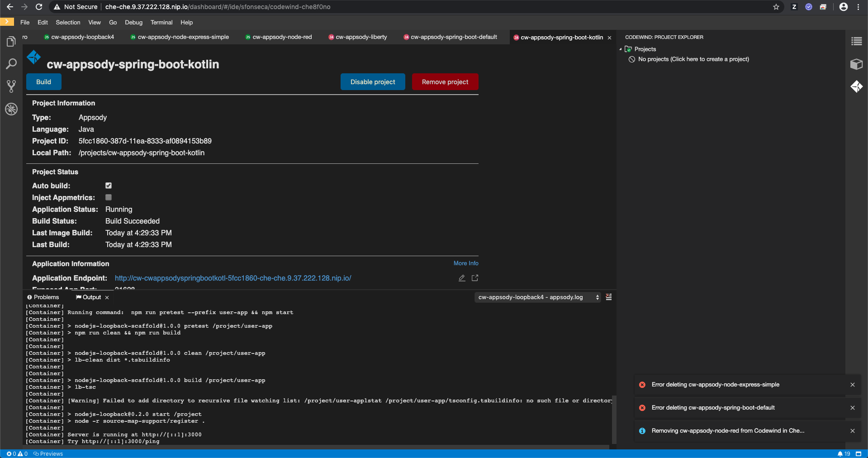Select the cube icon in the right sidebar

856,64
